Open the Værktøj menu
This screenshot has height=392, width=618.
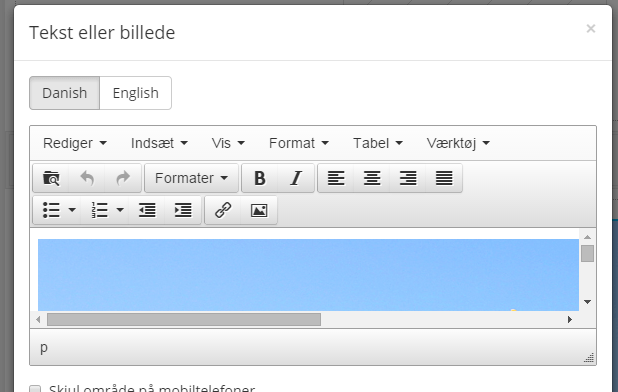tap(458, 143)
